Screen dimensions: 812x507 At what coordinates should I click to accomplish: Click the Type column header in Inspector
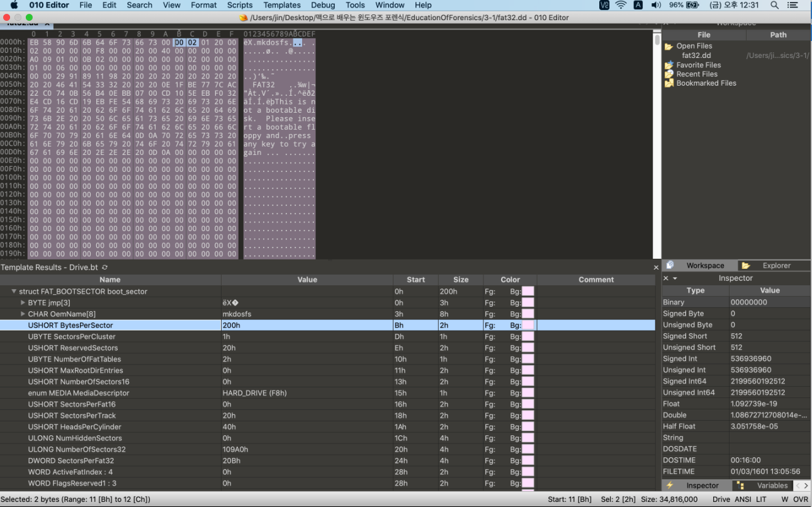(695, 290)
